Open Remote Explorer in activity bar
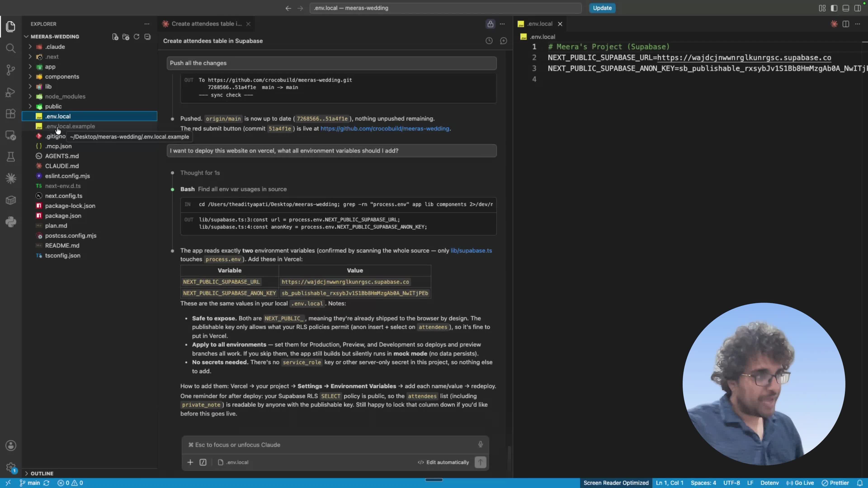Screen dimensions: 868x488 [x=10, y=135]
